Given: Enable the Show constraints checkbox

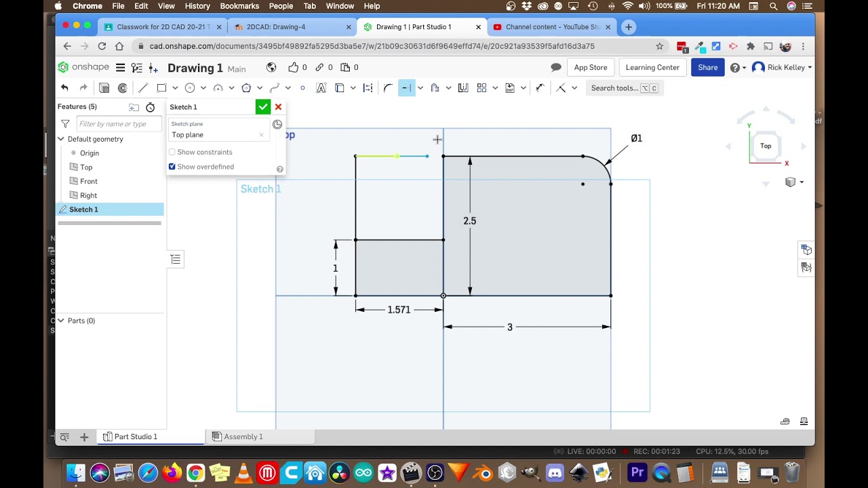Looking at the screenshot, I should point(172,152).
